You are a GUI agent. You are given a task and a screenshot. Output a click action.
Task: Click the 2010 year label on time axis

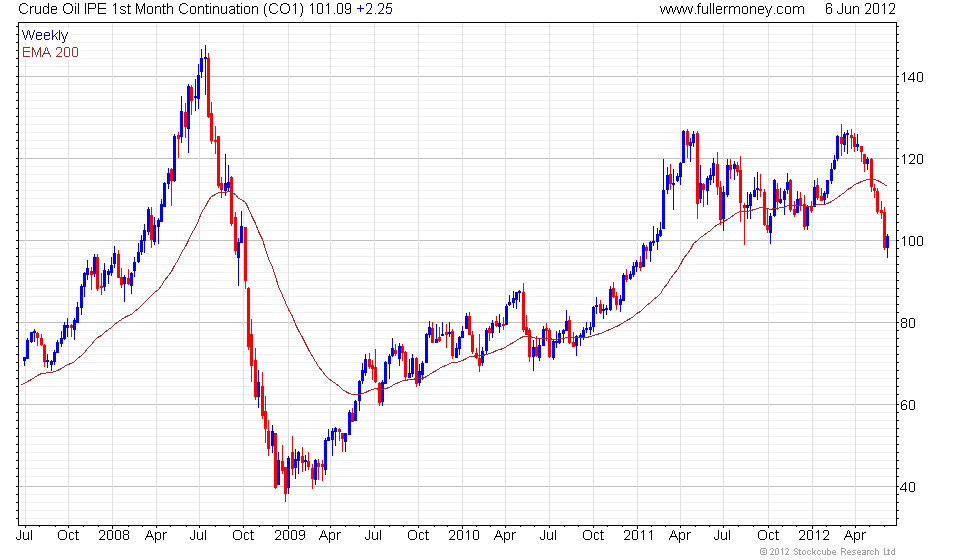[x=464, y=536]
